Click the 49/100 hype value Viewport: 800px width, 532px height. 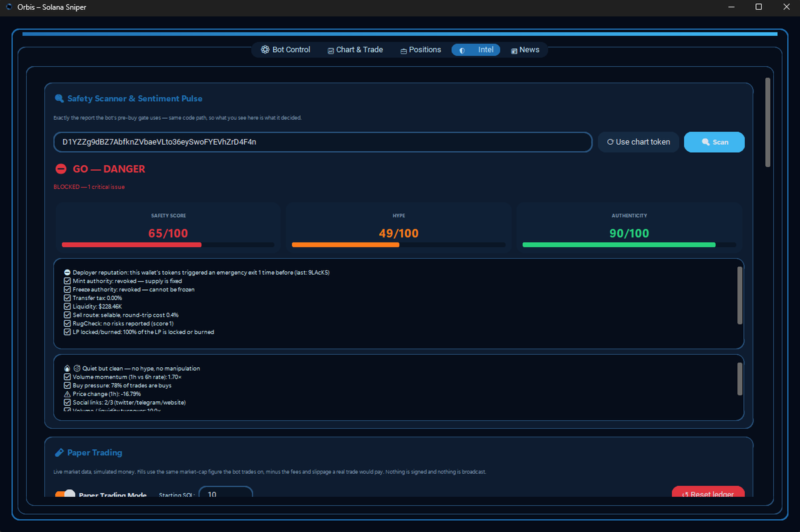[399, 233]
